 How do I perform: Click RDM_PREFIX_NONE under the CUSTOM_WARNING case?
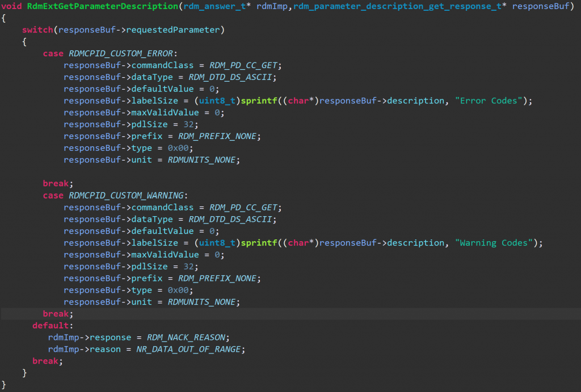[217, 279]
